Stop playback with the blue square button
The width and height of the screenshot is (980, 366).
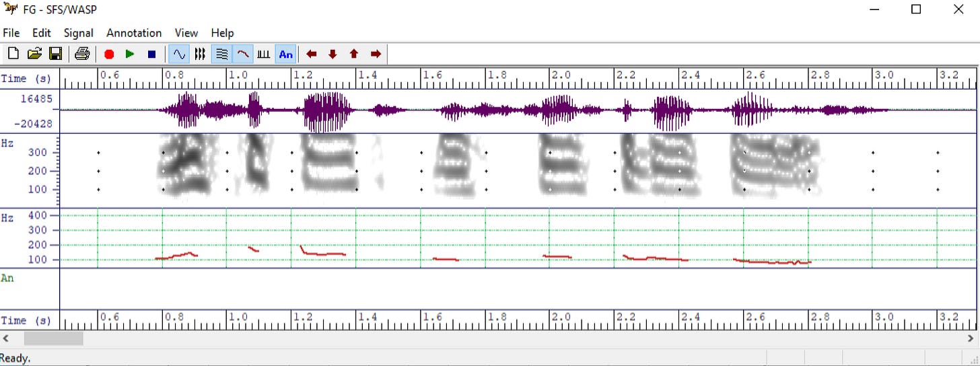(x=151, y=54)
